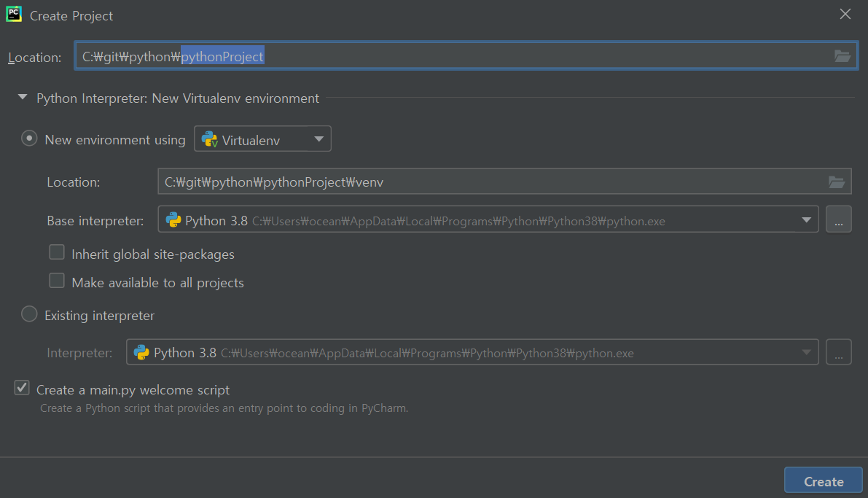This screenshot has width=868, height=498.
Task: Click the Create Project title text
Action: click(71, 16)
